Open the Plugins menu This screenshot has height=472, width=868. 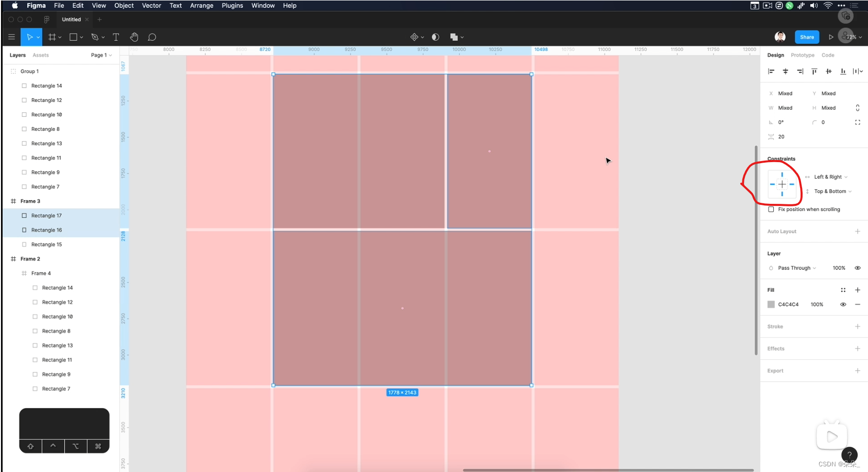click(x=232, y=6)
